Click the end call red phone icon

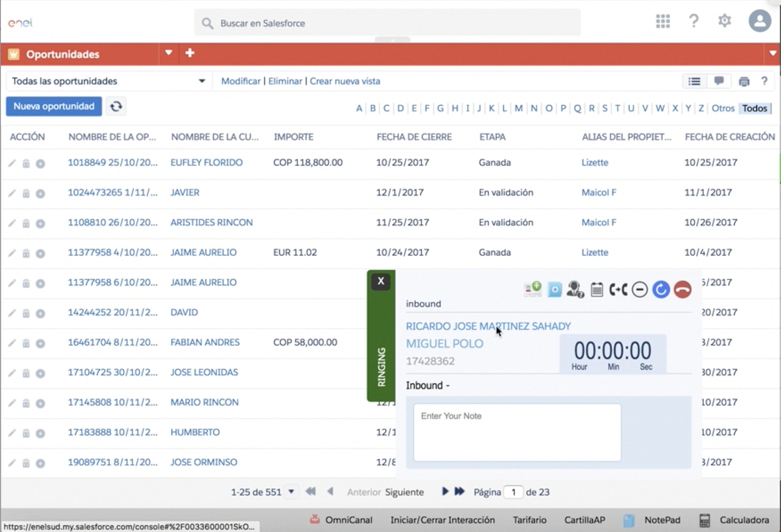click(x=683, y=290)
